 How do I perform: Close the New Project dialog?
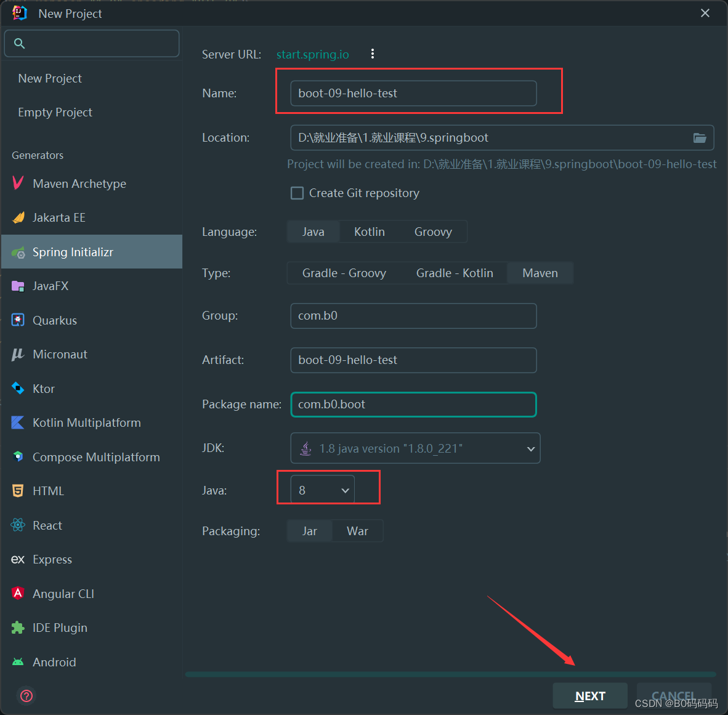pyautogui.click(x=705, y=13)
